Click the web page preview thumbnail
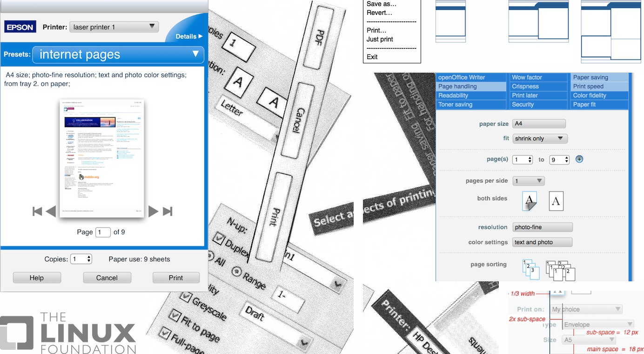Image resolution: width=644 pixels, height=354 pixels. (x=102, y=158)
